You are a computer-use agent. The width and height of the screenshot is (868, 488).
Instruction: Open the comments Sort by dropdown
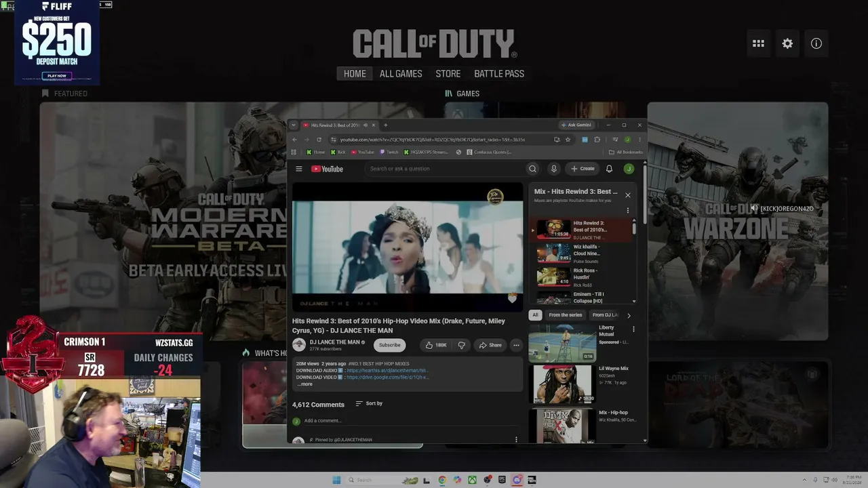[370, 403]
